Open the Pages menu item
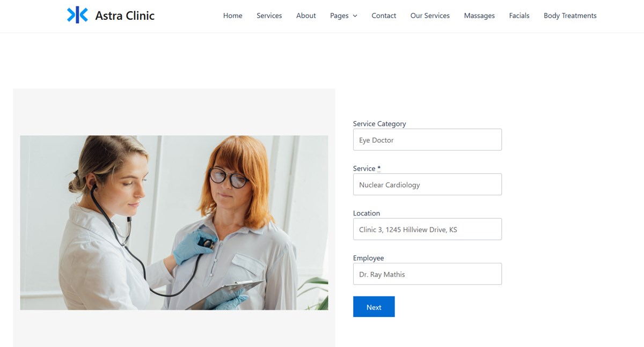Viewport: 644px width, 347px height. pyautogui.click(x=339, y=16)
